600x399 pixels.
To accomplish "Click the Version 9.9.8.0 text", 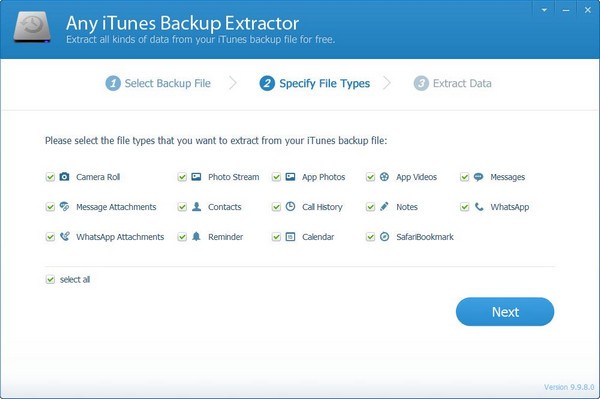I will [x=569, y=387].
